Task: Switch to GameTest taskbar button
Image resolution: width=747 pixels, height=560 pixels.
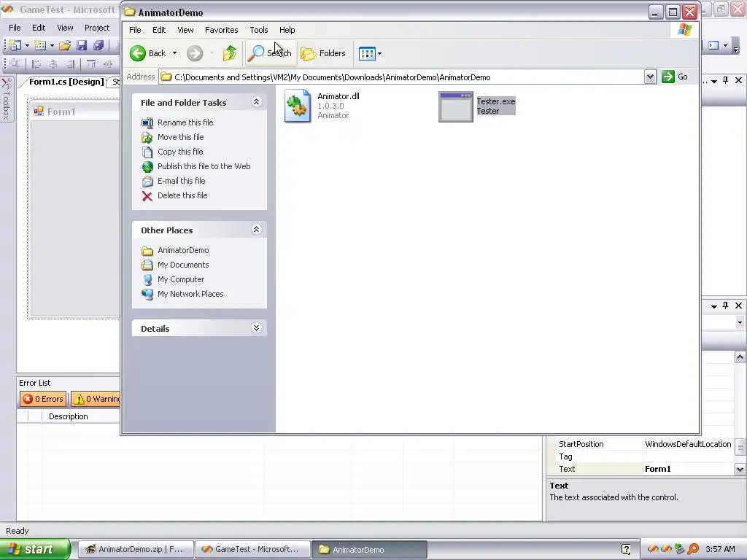Action: tap(253, 550)
